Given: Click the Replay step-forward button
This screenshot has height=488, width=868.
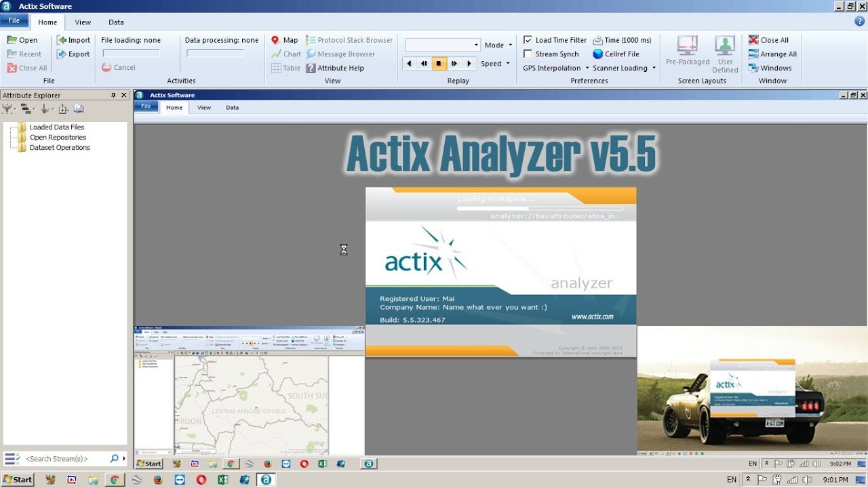Looking at the screenshot, I should [454, 64].
